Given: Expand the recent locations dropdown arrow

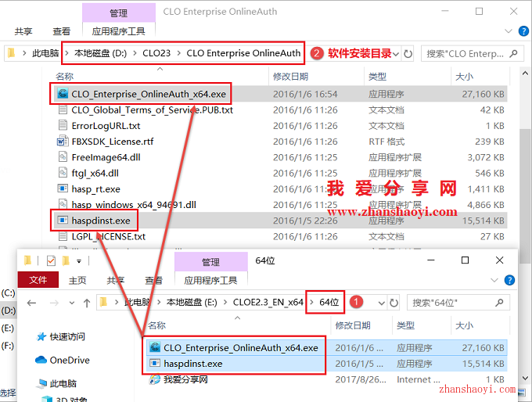Looking at the screenshot, I should tap(72, 303).
